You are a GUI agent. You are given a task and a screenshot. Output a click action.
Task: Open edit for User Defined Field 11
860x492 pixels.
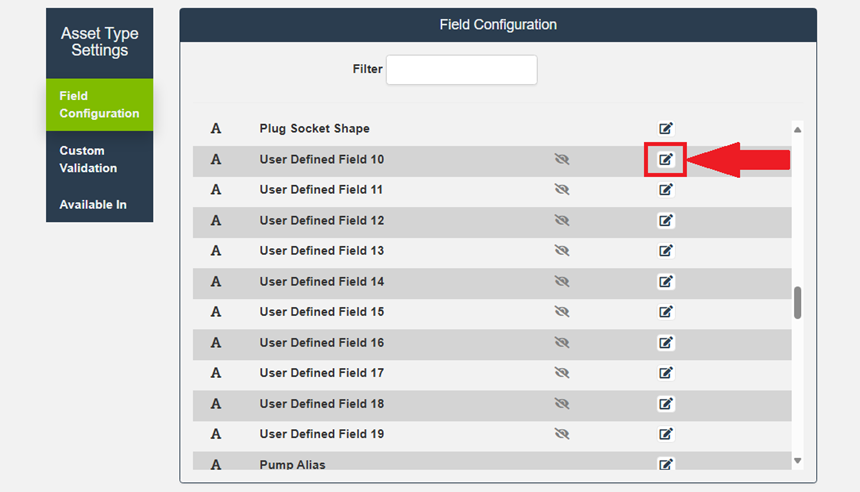coord(666,190)
